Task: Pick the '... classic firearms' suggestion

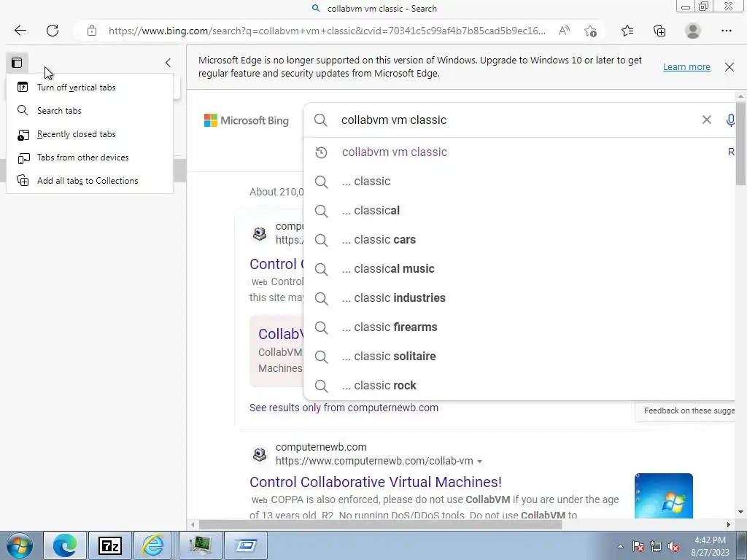Action: (x=519, y=327)
